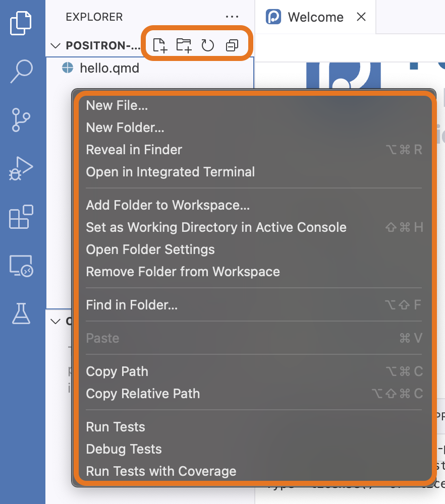Open Explorer views and more actions ellipsis
The height and width of the screenshot is (504, 445).
click(x=232, y=17)
